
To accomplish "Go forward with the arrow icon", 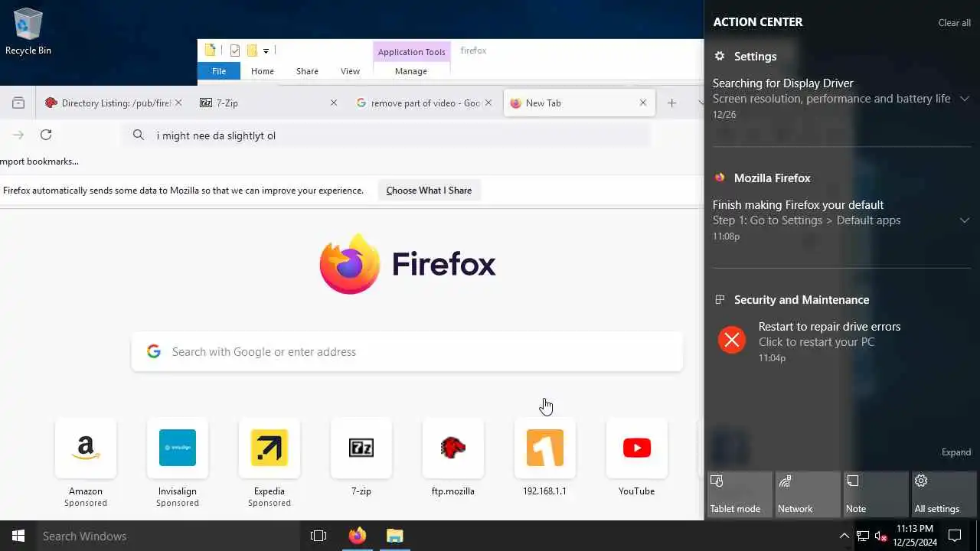I will click(18, 135).
